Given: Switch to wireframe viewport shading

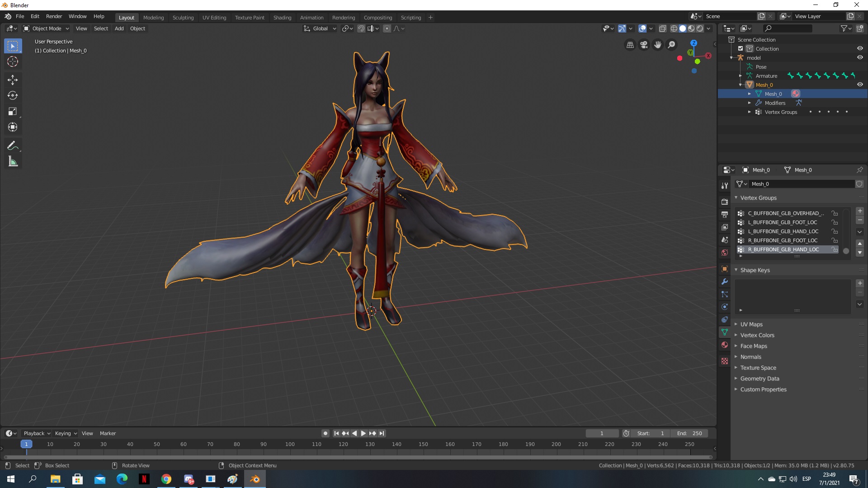Looking at the screenshot, I should click(674, 28).
